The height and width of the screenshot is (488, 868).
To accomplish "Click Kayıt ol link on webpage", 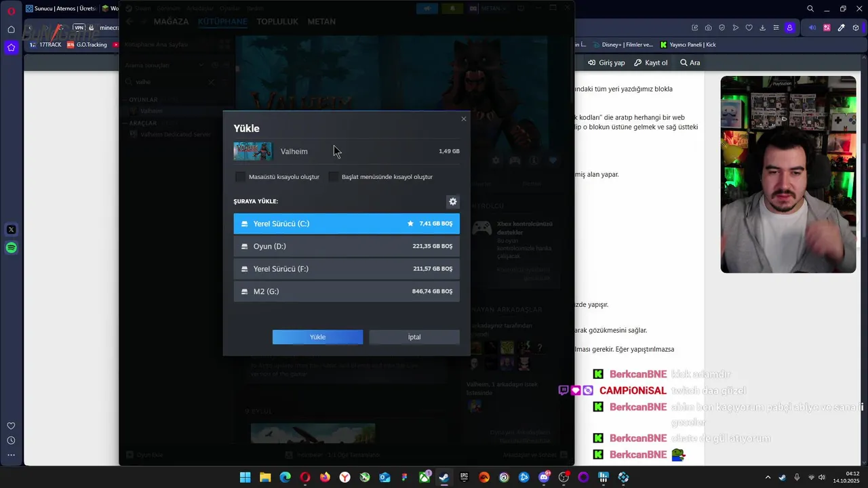I will click(651, 62).
